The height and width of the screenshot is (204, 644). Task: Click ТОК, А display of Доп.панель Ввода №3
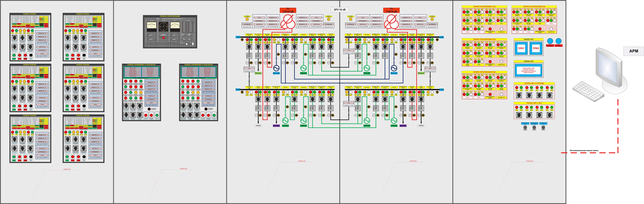(x=259, y=18)
